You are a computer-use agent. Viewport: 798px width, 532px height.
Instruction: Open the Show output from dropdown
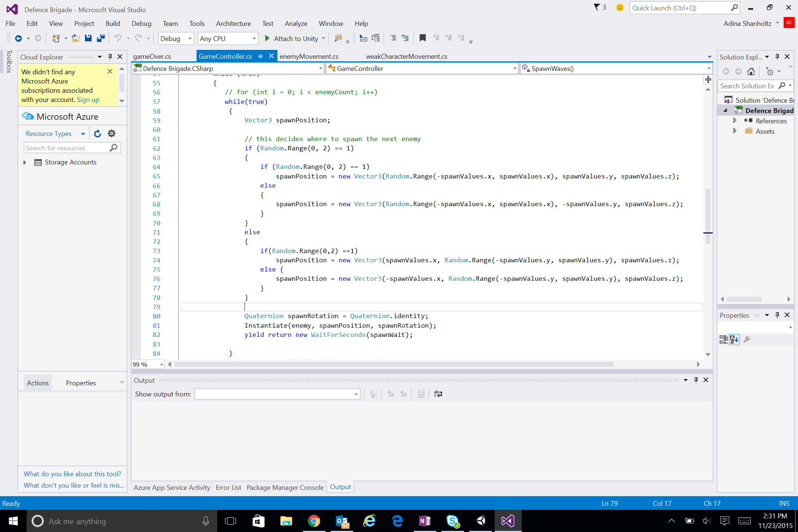coord(277,394)
